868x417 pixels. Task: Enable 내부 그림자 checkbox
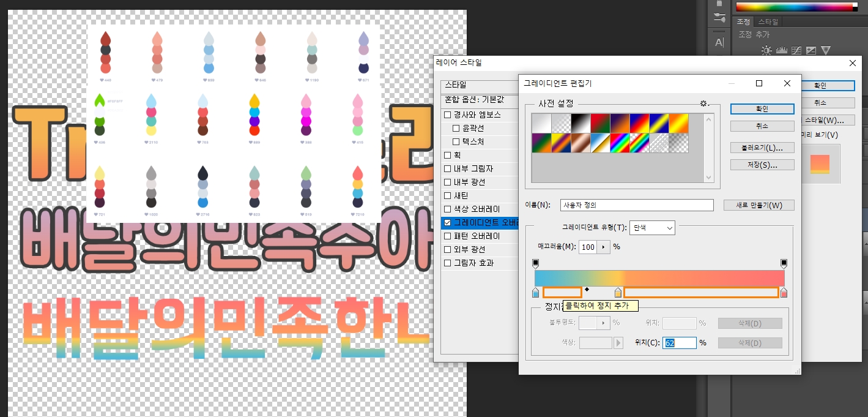pyautogui.click(x=448, y=168)
